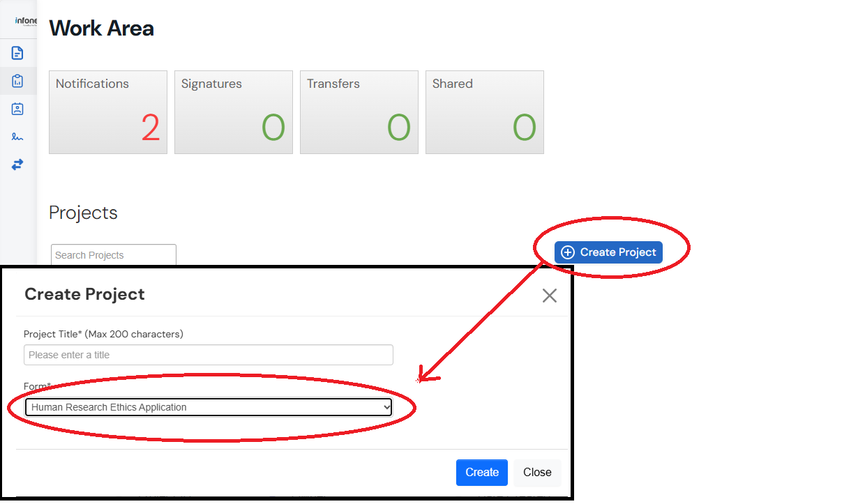Focus the Project Title text field
The width and height of the screenshot is (858, 504).
209,355
